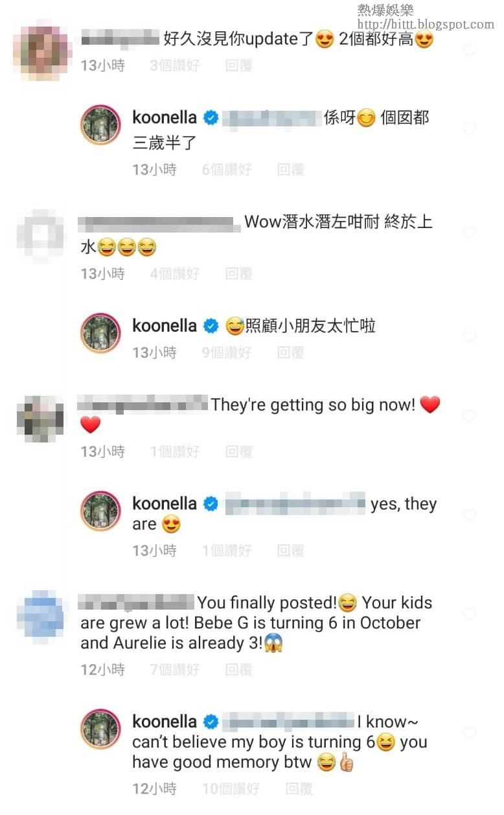View 9個讚好 likes on '照顧小朋友太忙啦' reply
504x815 pixels.
226,352
